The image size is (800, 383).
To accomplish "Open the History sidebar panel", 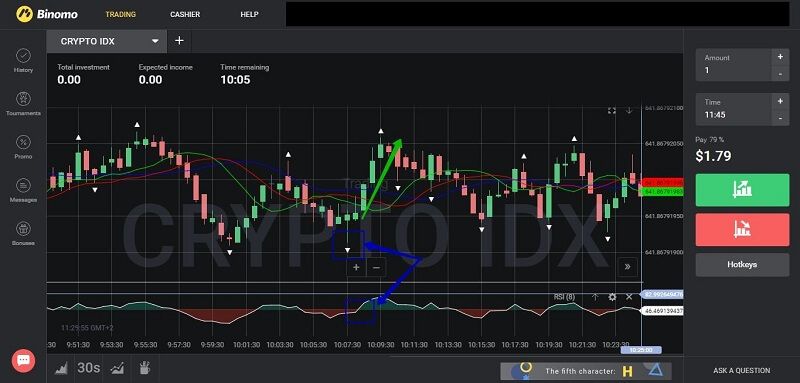I will pos(23,60).
